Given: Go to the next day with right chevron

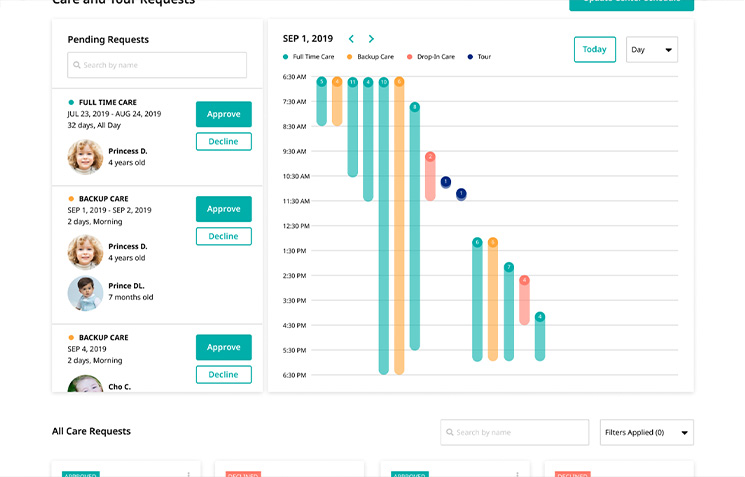Looking at the screenshot, I should point(371,39).
